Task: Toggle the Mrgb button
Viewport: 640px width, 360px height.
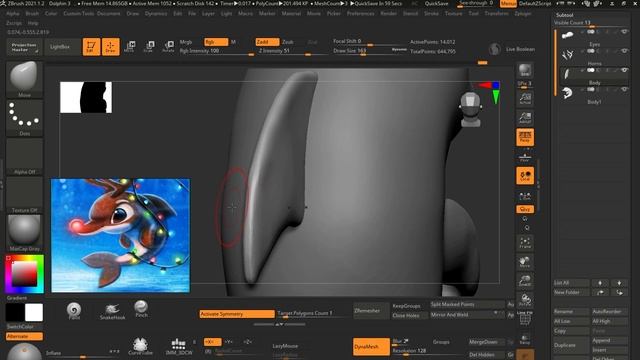Action: pos(186,42)
